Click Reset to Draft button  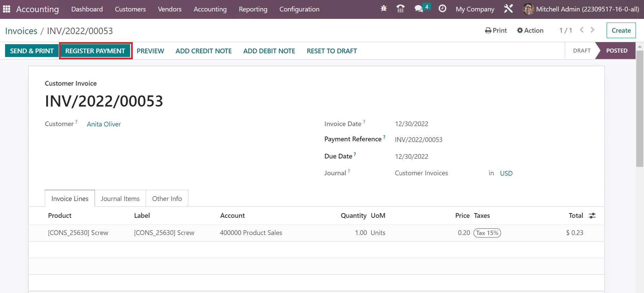point(332,51)
